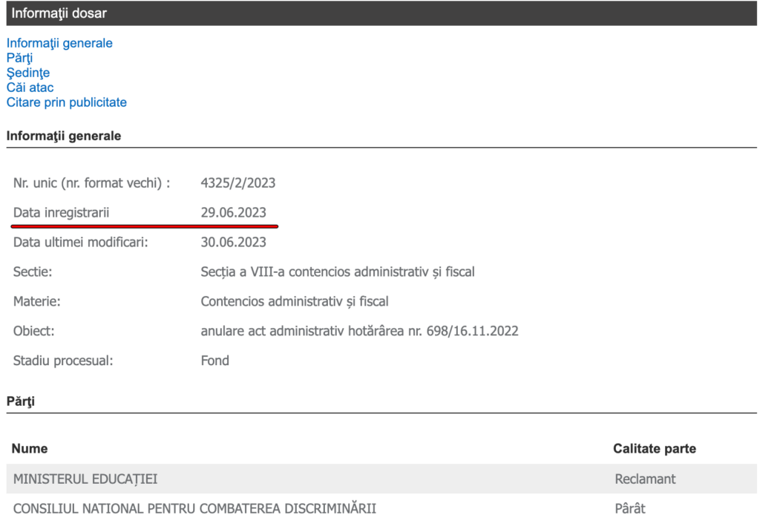The width and height of the screenshot is (760, 532).
Task: Select the CONSILIUL NATIONAL PENTRU COMBATEREA DISCRIMINĂRII party name
Action: pyautogui.click(x=194, y=509)
